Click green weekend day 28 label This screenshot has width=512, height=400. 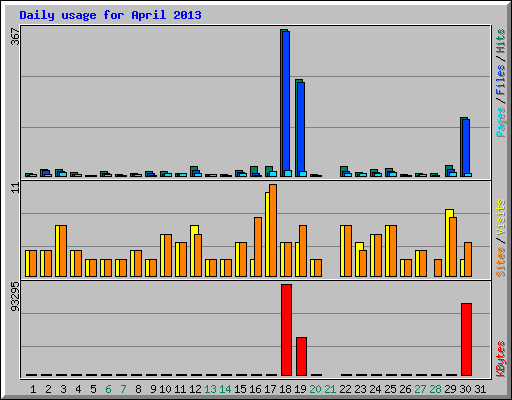435,389
